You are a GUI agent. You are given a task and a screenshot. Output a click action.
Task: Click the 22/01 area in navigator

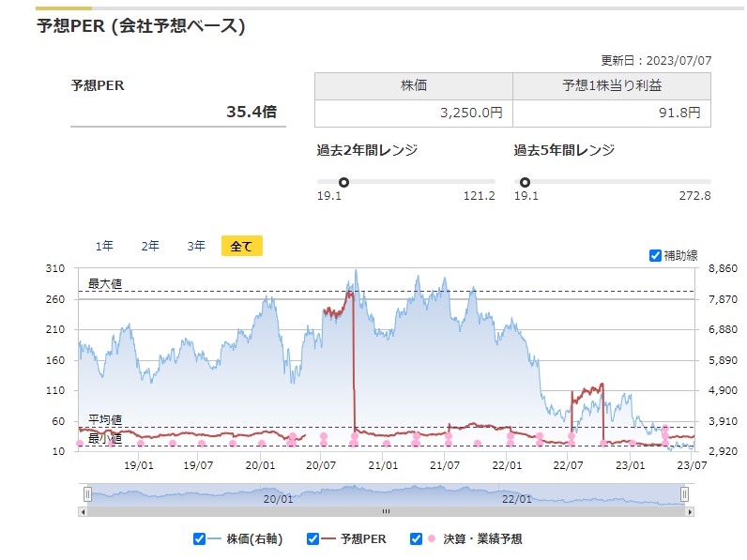pos(518,499)
